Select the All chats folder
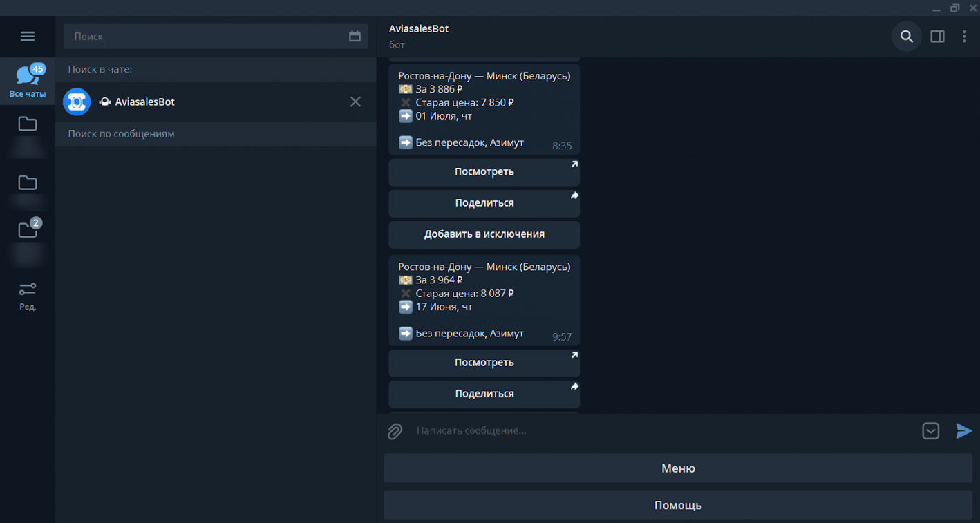 click(x=28, y=81)
